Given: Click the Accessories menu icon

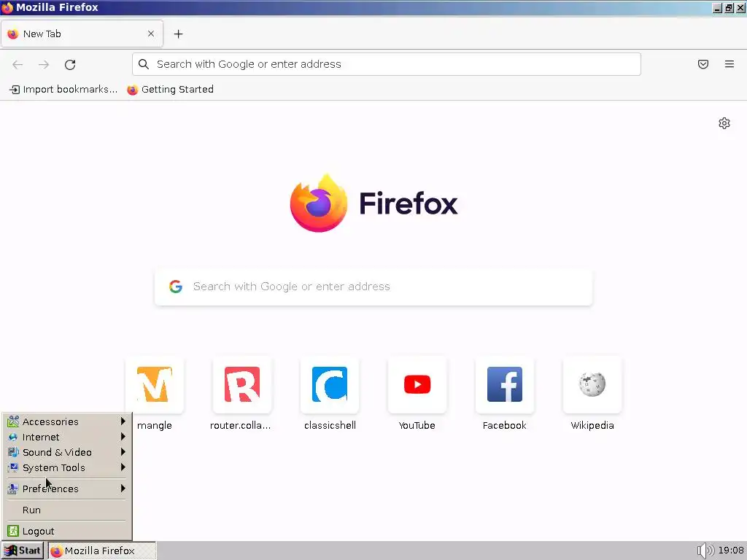Looking at the screenshot, I should point(13,421).
